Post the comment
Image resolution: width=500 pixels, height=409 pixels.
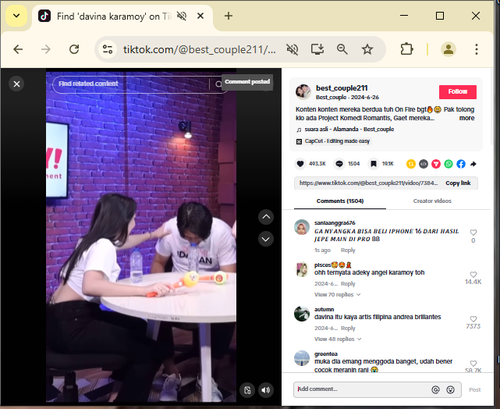475,390
